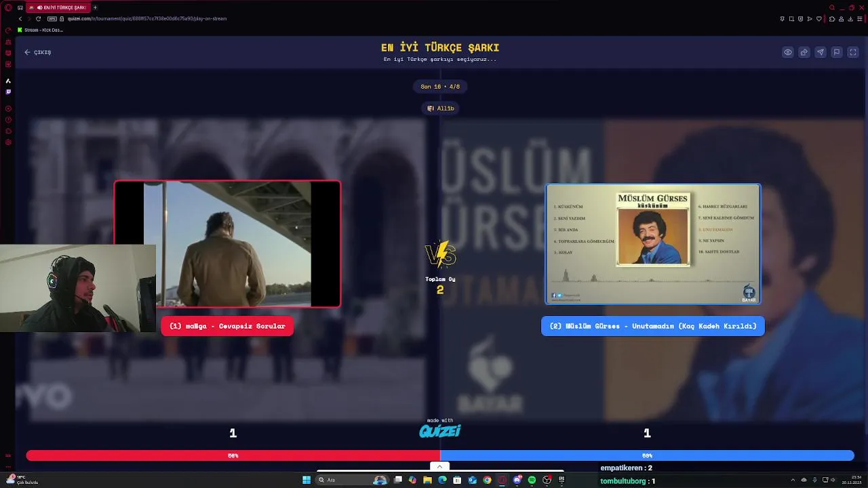The width and height of the screenshot is (868, 488).
Task: Reload the page with the refresh icon
Action: click(38, 18)
